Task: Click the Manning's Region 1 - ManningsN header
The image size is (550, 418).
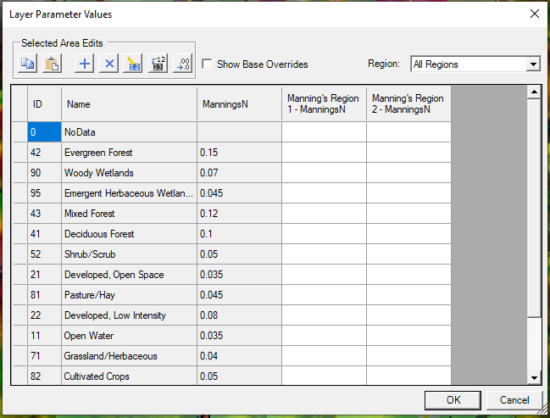Action: point(324,104)
